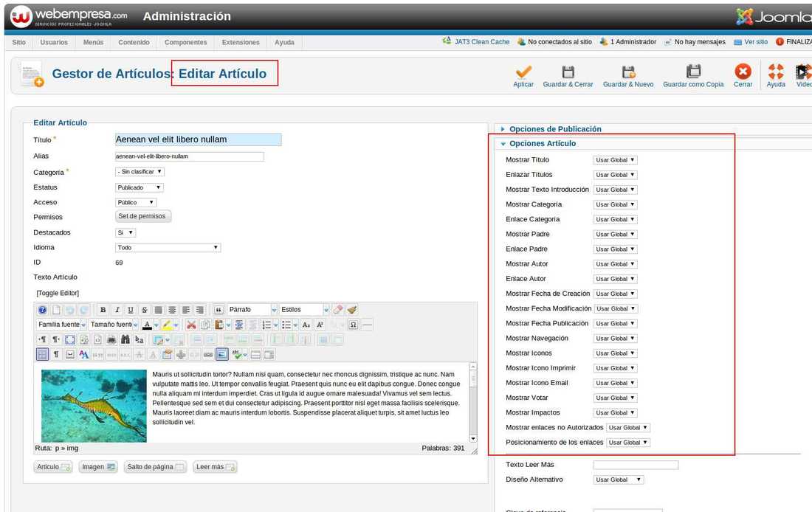The width and height of the screenshot is (812, 512).
Task: Open Mostrar Votar Usar Global dropdown
Action: [615, 398]
